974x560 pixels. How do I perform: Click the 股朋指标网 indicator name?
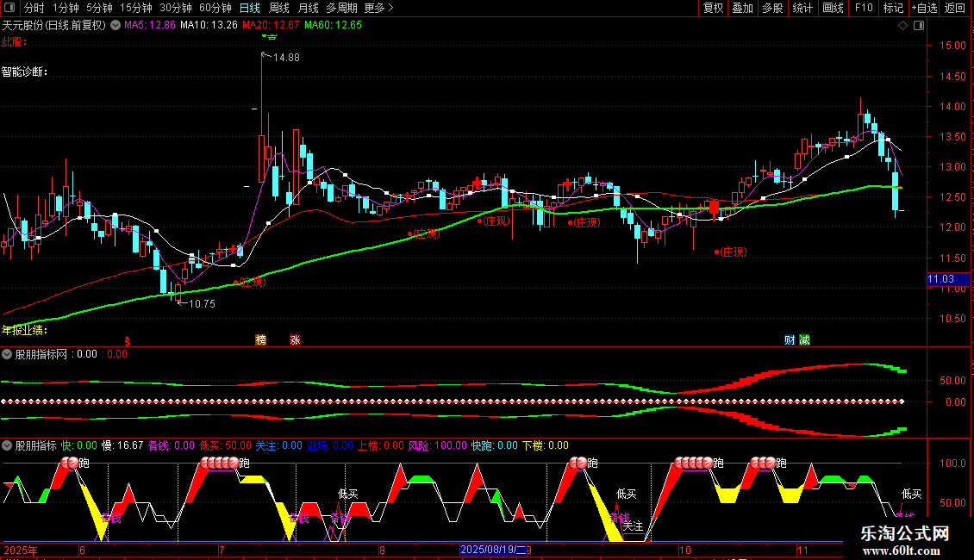click(x=41, y=354)
